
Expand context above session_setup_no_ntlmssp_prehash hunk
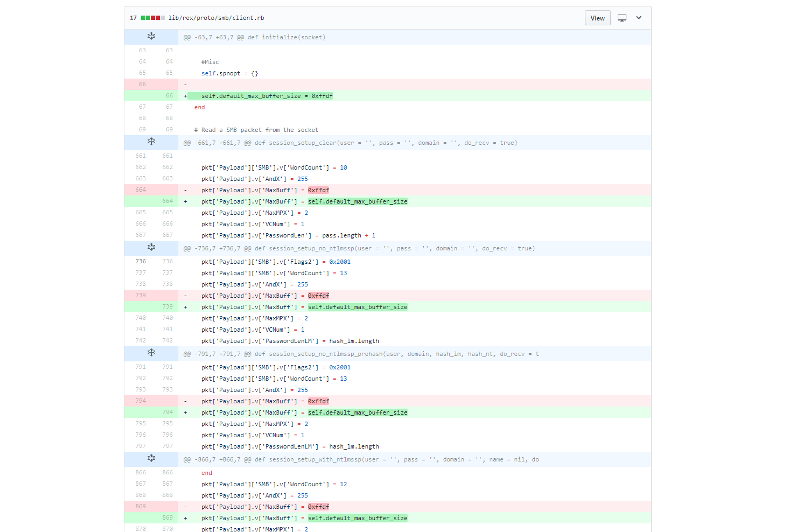151,353
